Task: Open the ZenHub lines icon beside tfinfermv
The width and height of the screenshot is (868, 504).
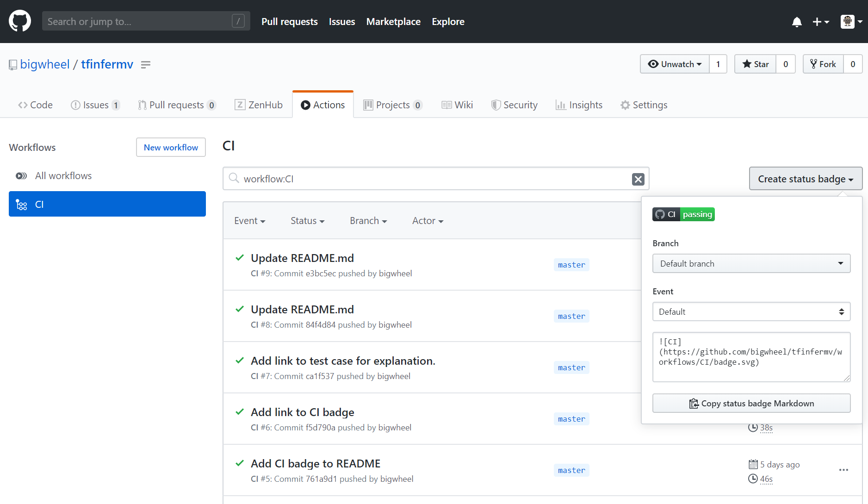Action: tap(146, 65)
